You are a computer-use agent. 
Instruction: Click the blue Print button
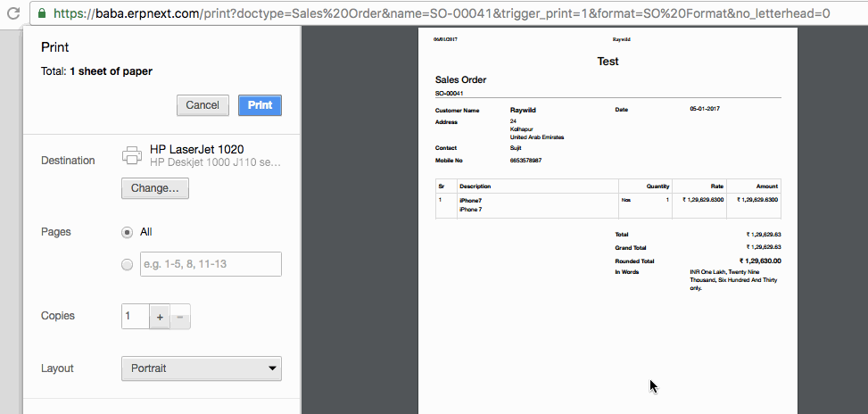click(x=260, y=105)
